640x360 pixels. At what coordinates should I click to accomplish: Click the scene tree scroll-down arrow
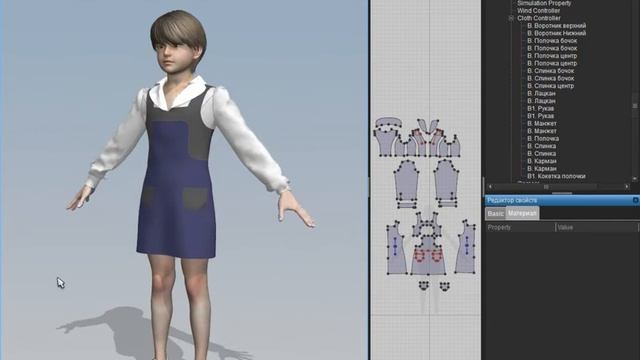coord(635,179)
